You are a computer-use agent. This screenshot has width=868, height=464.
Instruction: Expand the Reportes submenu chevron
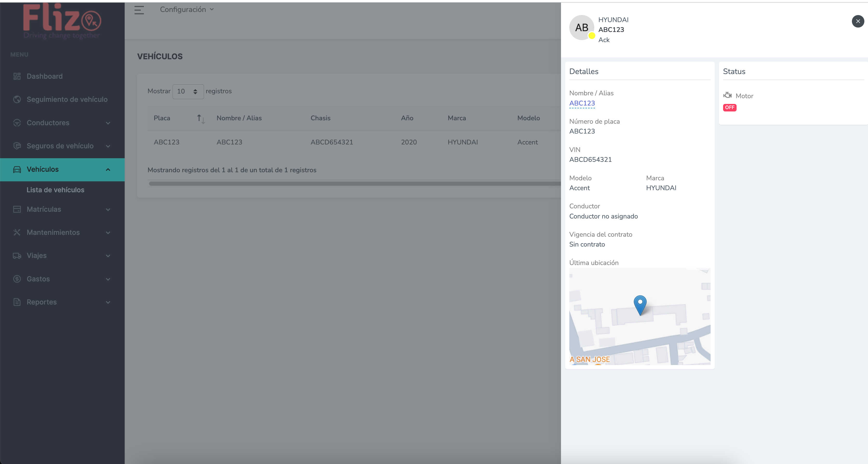108,302
